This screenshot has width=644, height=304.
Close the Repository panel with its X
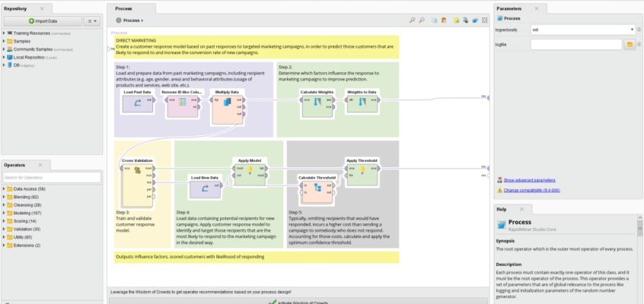pos(42,8)
